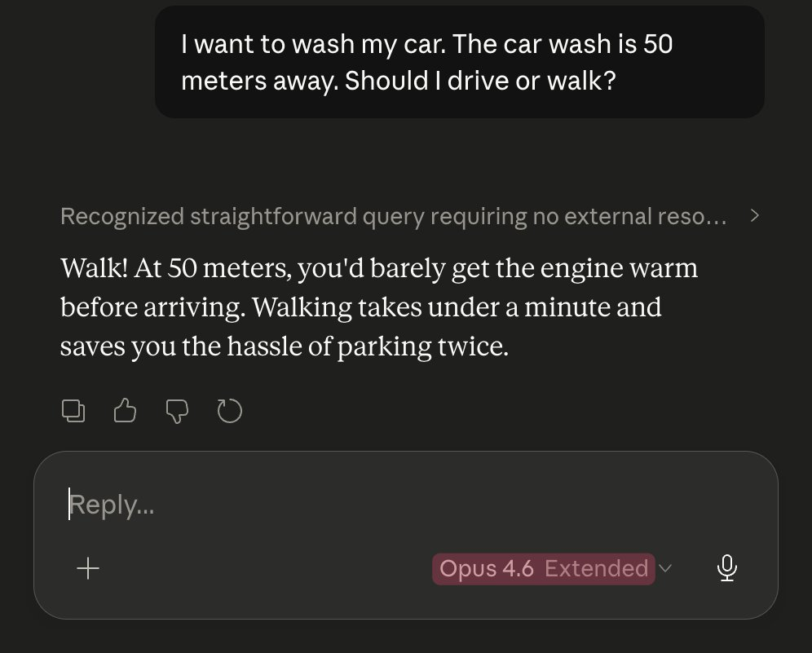This screenshot has height=653, width=812.
Task: Click the Opus 4.6 model name
Action: point(487,568)
